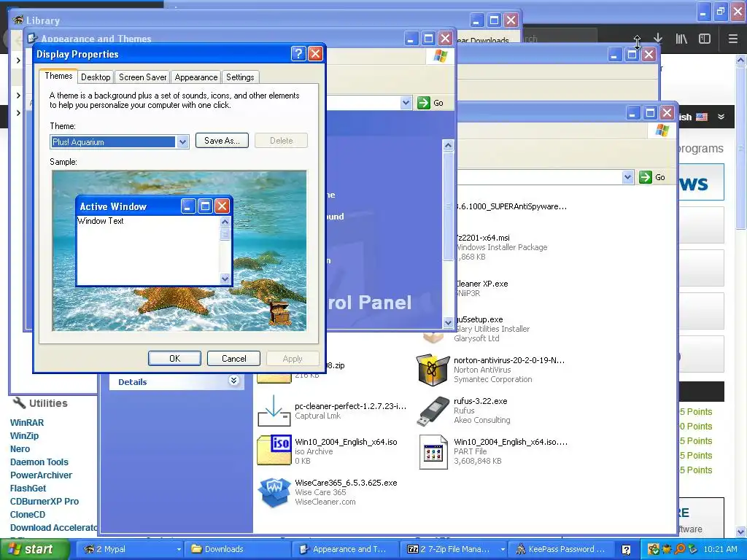This screenshot has height=560, width=747.
Task: Select the pc-cleaner-perfect download icon
Action: click(x=274, y=411)
